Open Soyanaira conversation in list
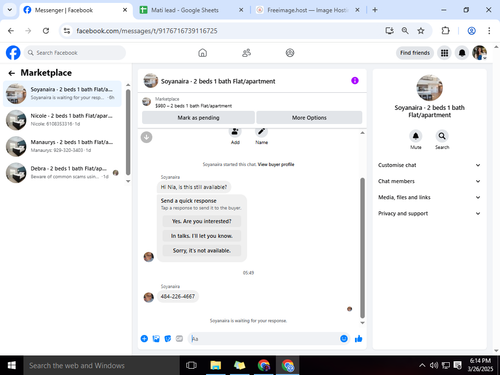Viewport: 500px width, 375px height. [x=62, y=93]
